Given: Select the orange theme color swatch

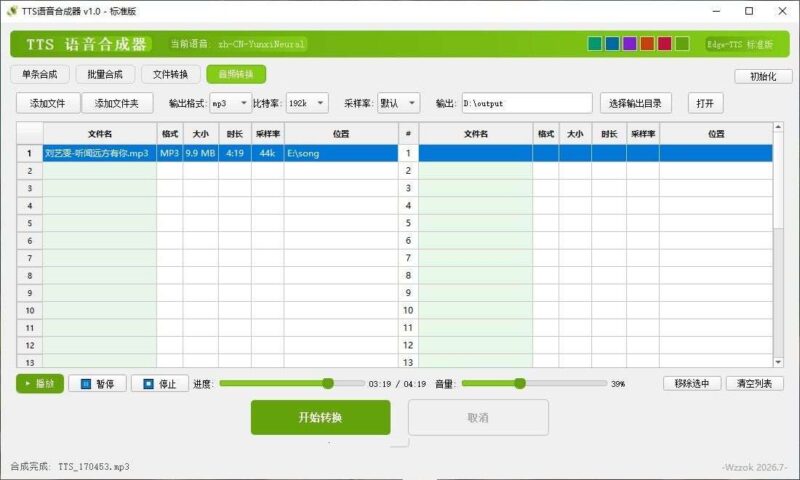Looking at the screenshot, I should point(647,44).
